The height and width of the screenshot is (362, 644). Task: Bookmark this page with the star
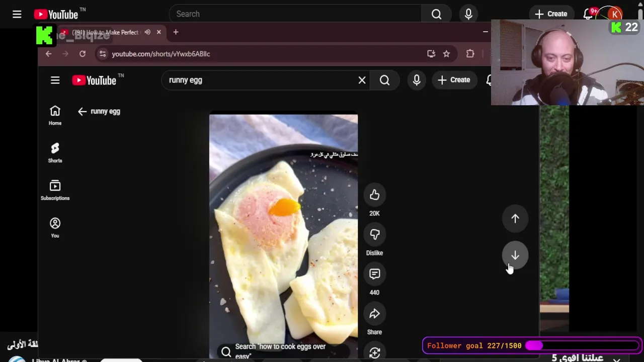446,54
